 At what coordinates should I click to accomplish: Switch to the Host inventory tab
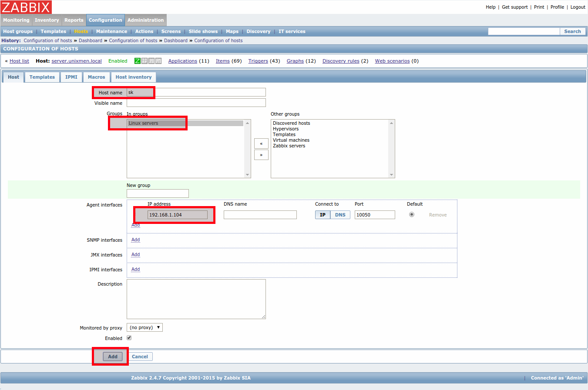[x=134, y=77]
